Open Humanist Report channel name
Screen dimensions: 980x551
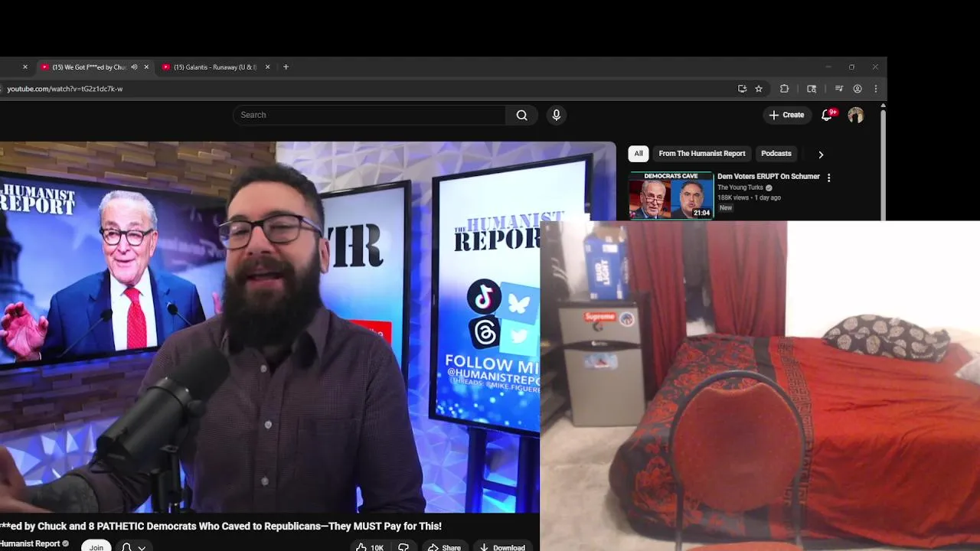pos(30,544)
